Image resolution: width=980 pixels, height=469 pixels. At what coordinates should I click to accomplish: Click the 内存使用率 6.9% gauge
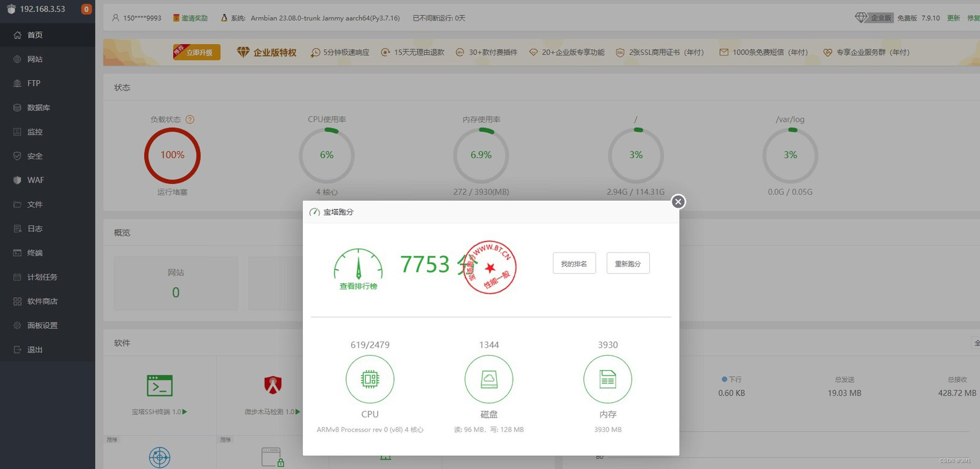[x=481, y=155]
